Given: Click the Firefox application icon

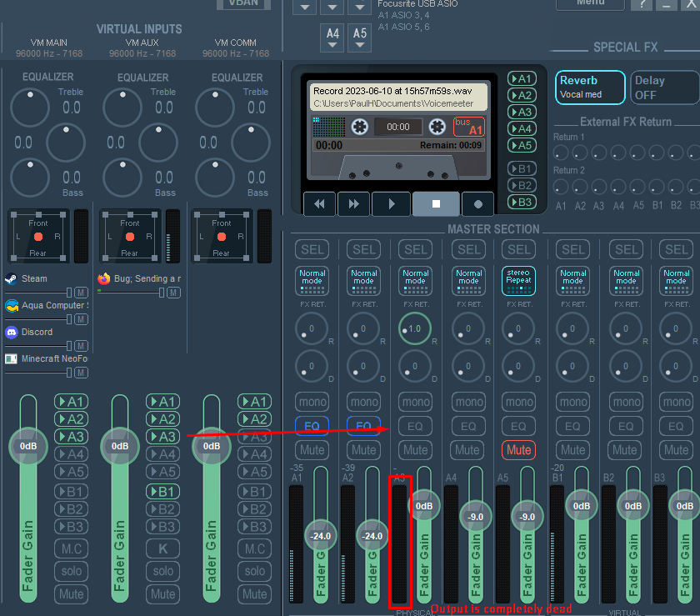Looking at the screenshot, I should pyautogui.click(x=104, y=279).
